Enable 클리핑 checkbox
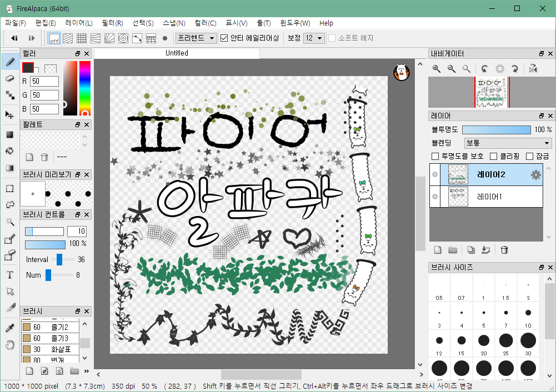This screenshot has height=392, width=556. pos(493,157)
